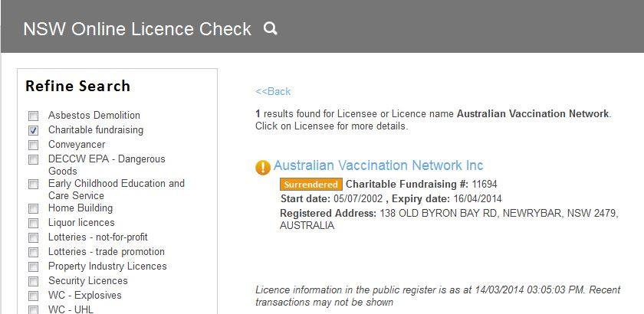Open the Australian Vaccination Network Inc licensee details
The width and height of the screenshot is (644, 314).
(x=378, y=165)
